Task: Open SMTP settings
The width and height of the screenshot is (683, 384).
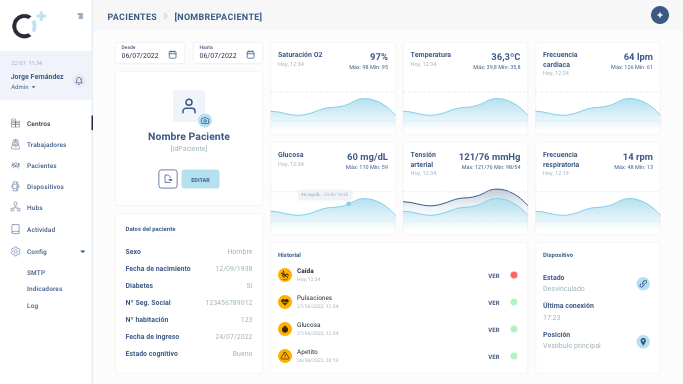Action: click(36, 273)
